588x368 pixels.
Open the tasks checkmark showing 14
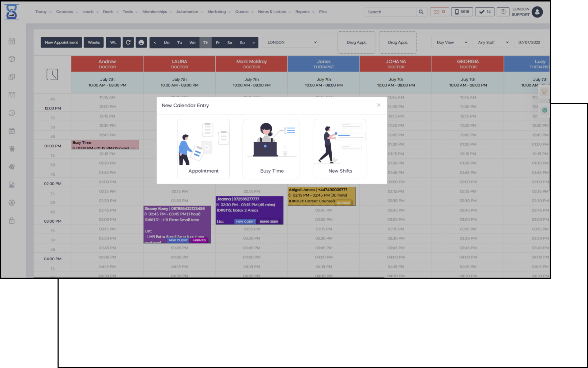pos(484,12)
